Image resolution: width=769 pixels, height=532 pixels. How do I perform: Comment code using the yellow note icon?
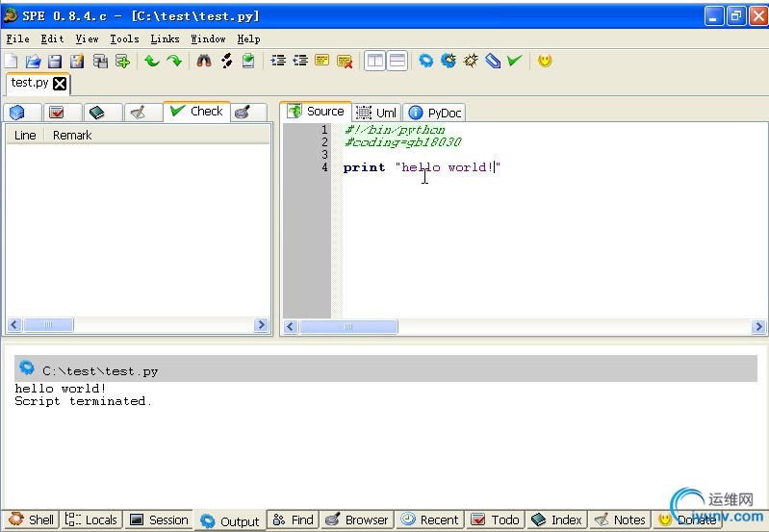322,61
